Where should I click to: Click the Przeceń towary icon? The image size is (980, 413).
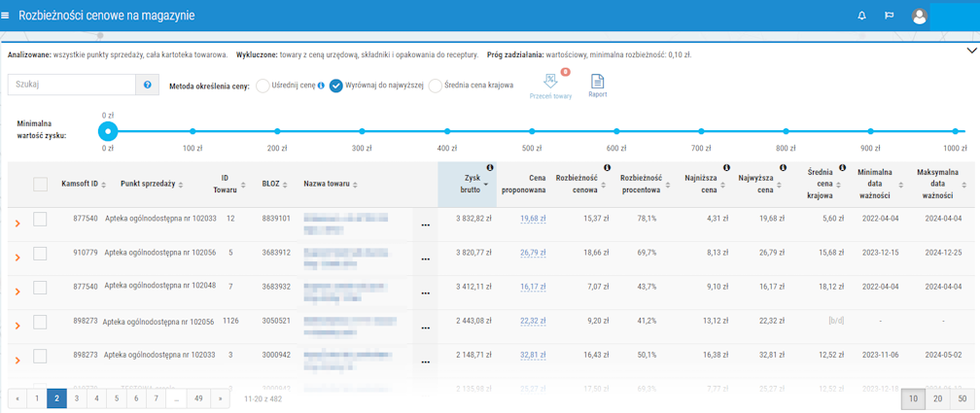click(550, 82)
